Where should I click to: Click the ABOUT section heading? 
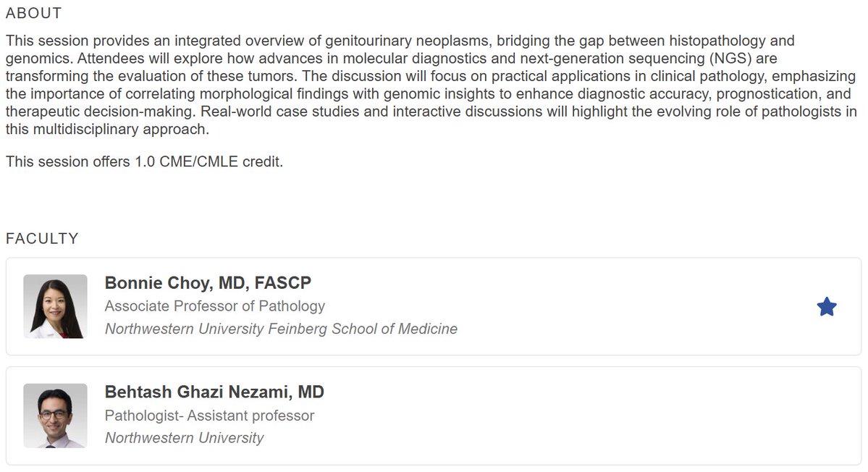pos(33,14)
